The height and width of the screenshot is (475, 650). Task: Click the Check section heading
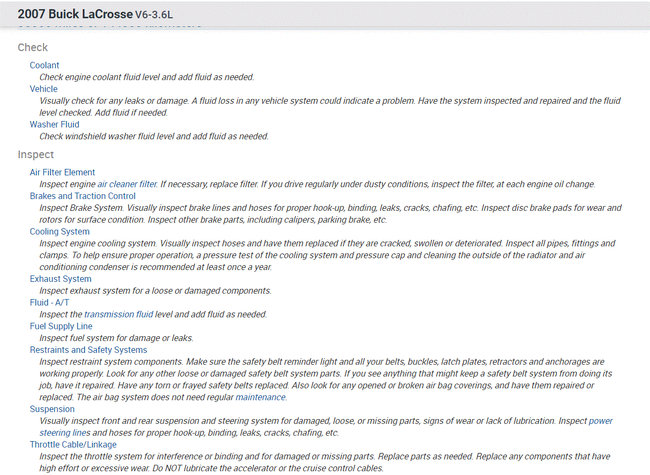pos(33,47)
